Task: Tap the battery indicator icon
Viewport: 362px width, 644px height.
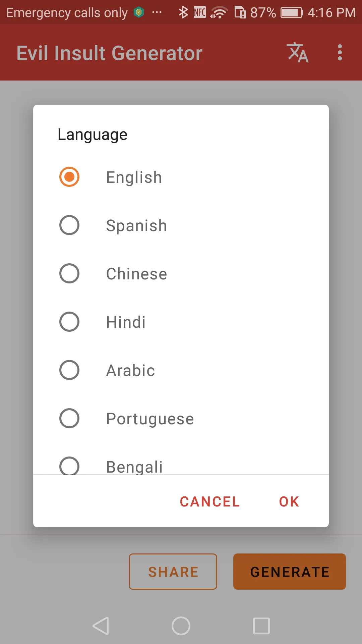Action: tap(292, 13)
